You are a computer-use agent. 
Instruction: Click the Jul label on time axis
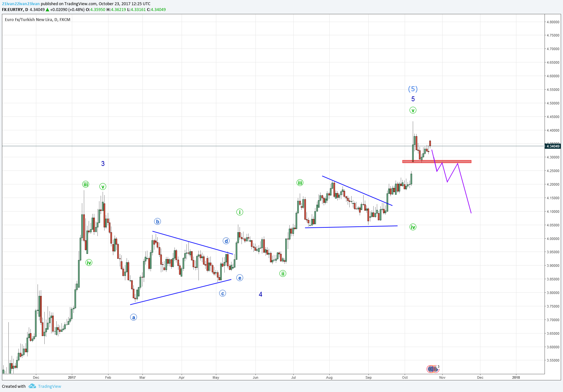tap(293, 377)
